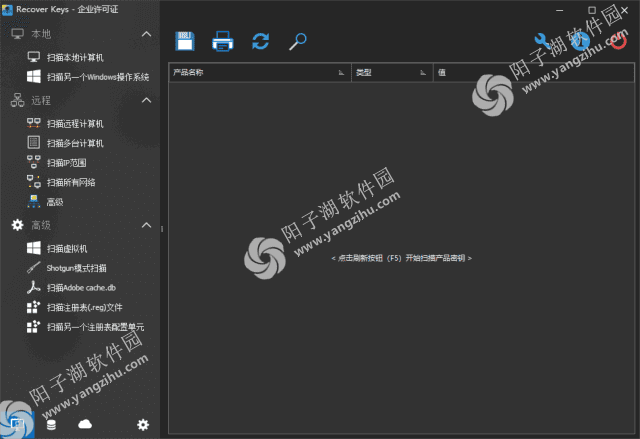Open the database view icon at bottom
Viewport: 640px width, 439px height.
(51, 425)
